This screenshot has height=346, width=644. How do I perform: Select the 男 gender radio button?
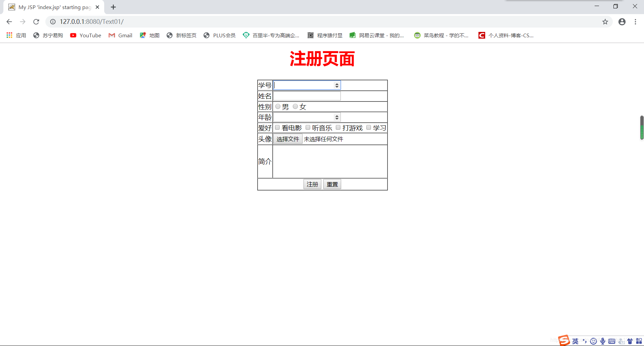(x=278, y=106)
